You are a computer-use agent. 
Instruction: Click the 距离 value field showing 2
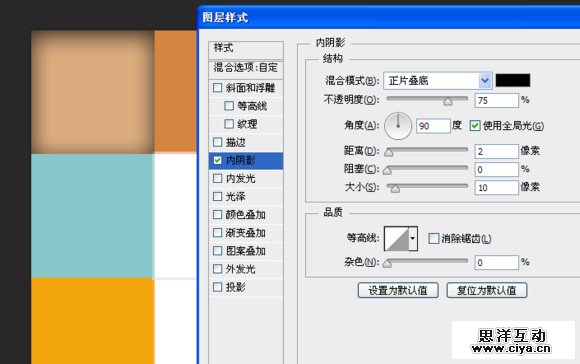coord(496,151)
